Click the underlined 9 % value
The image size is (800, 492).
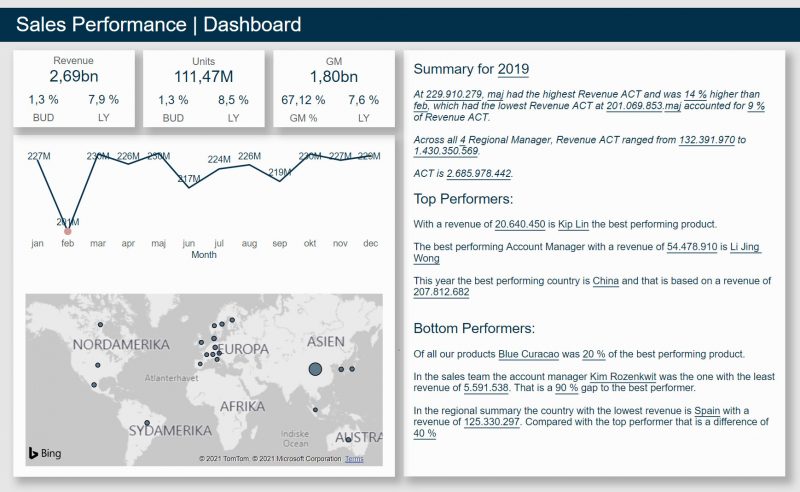tap(756, 106)
